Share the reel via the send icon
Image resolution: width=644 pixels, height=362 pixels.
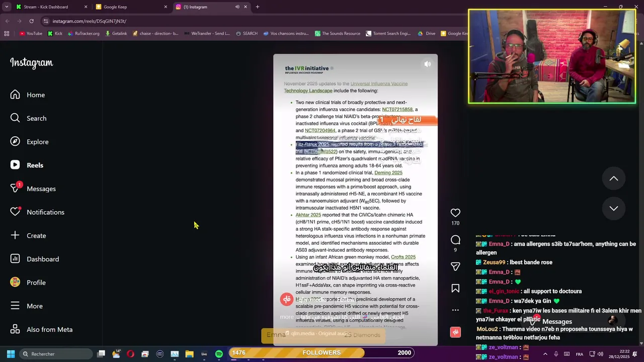455,266
